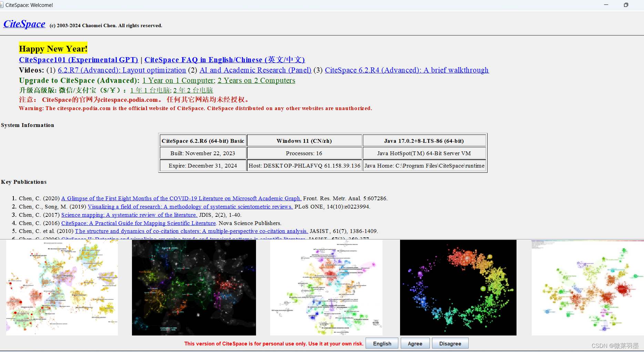The height and width of the screenshot is (352, 644).
Task: Open co-citation clusters structure and dynamics link
Action: (x=191, y=231)
